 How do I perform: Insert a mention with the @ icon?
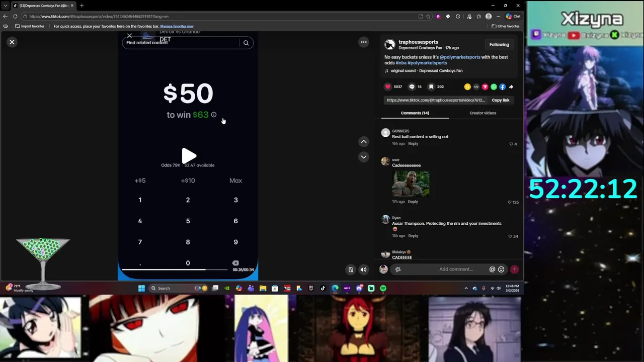(x=493, y=269)
